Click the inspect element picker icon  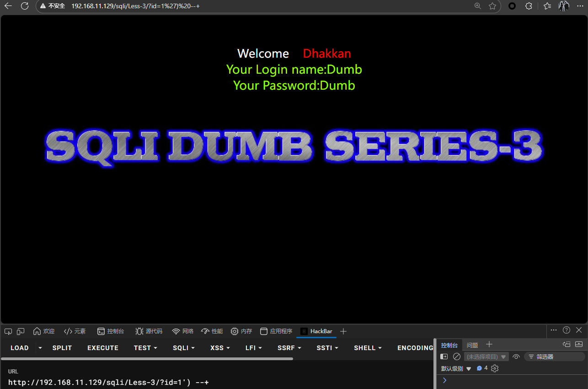point(8,331)
